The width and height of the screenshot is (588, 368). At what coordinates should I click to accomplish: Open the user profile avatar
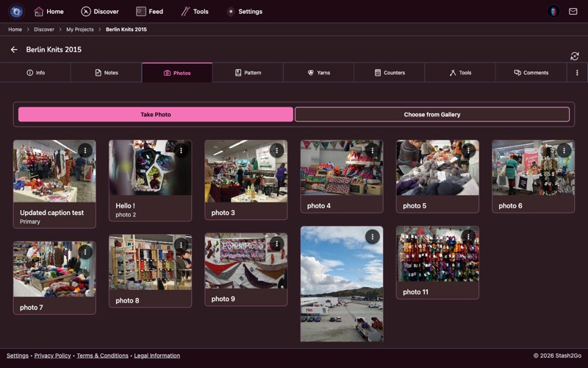[x=553, y=12]
